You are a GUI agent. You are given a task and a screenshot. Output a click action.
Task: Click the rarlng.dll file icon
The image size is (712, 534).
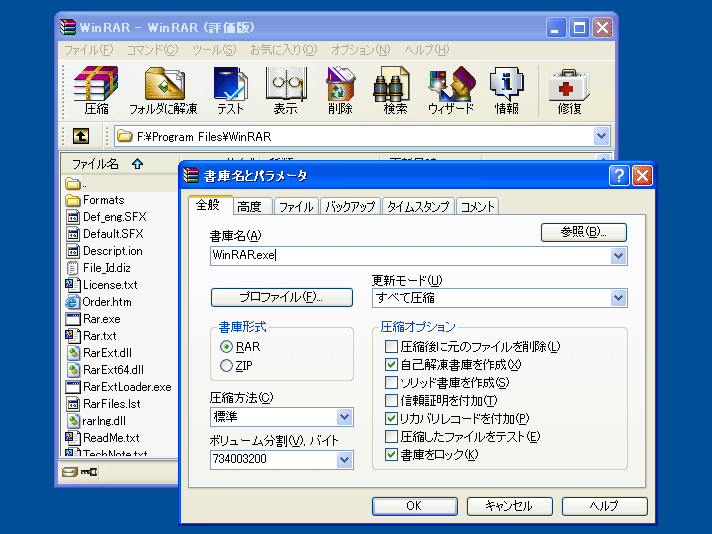coord(73,421)
